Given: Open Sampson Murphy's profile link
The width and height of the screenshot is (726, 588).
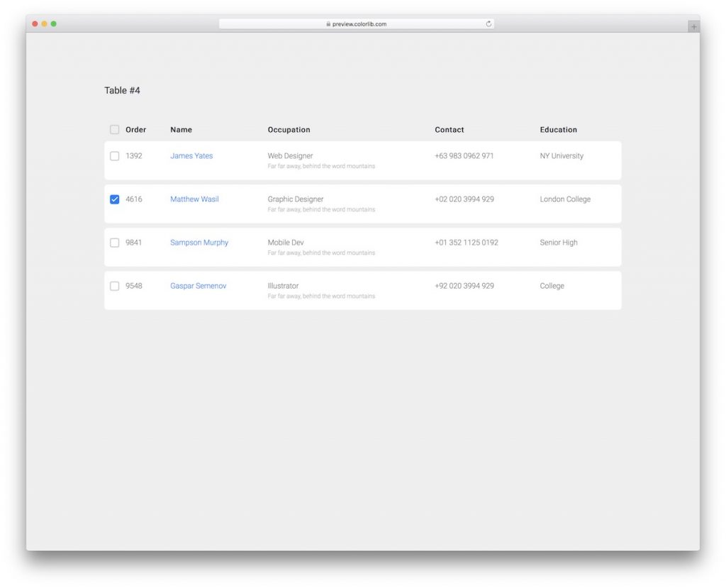Looking at the screenshot, I should [199, 243].
